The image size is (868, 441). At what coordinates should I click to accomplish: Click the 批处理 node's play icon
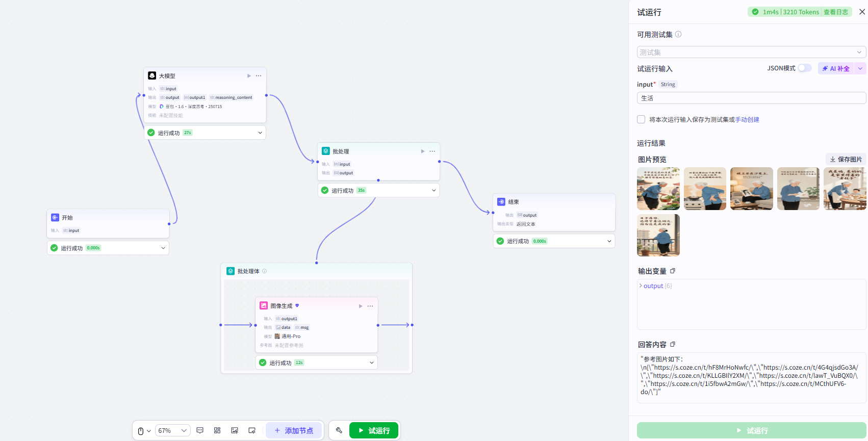tap(423, 151)
